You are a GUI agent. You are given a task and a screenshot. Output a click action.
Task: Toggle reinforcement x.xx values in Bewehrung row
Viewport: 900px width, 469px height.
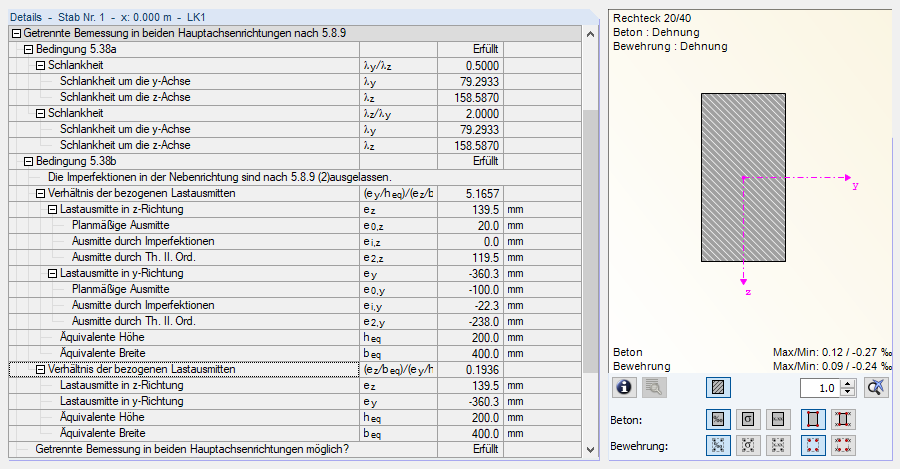click(x=778, y=445)
